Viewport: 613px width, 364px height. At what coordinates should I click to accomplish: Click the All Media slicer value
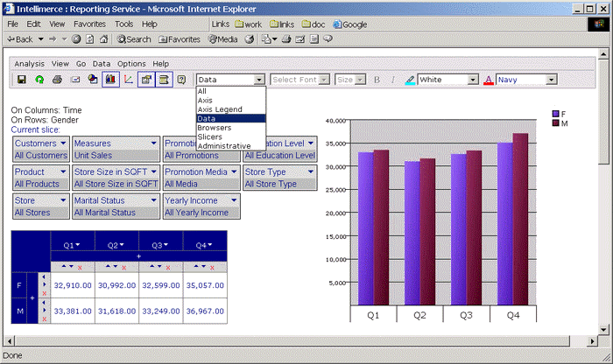click(181, 184)
